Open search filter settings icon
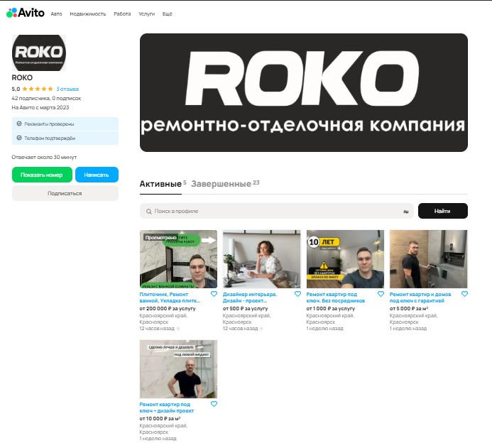This screenshot has width=492, height=448. pyautogui.click(x=406, y=212)
